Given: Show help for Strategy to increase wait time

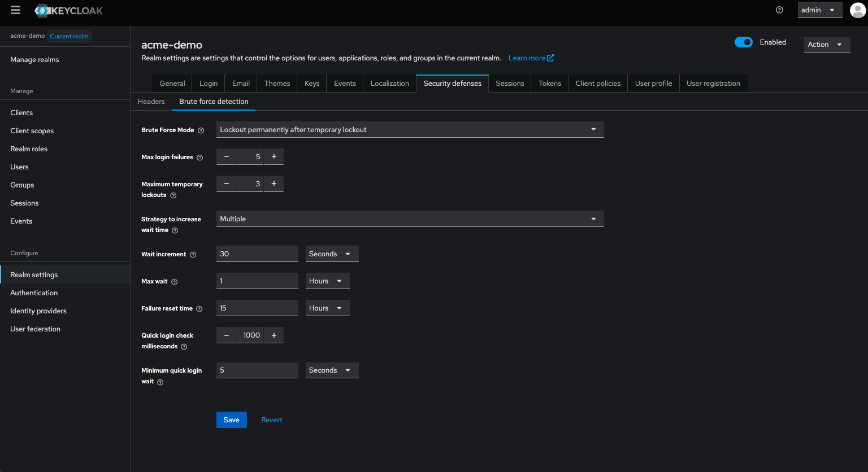Looking at the screenshot, I should pyautogui.click(x=175, y=230).
